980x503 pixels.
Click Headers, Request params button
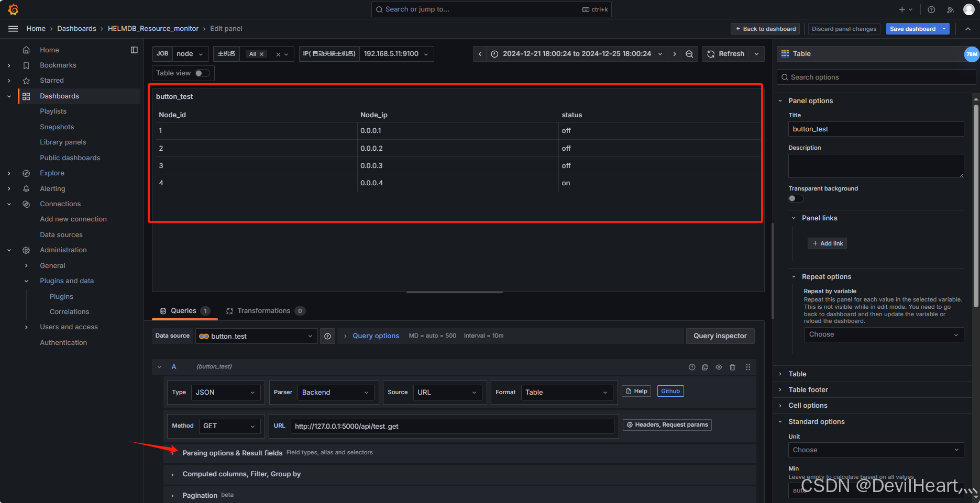click(667, 425)
